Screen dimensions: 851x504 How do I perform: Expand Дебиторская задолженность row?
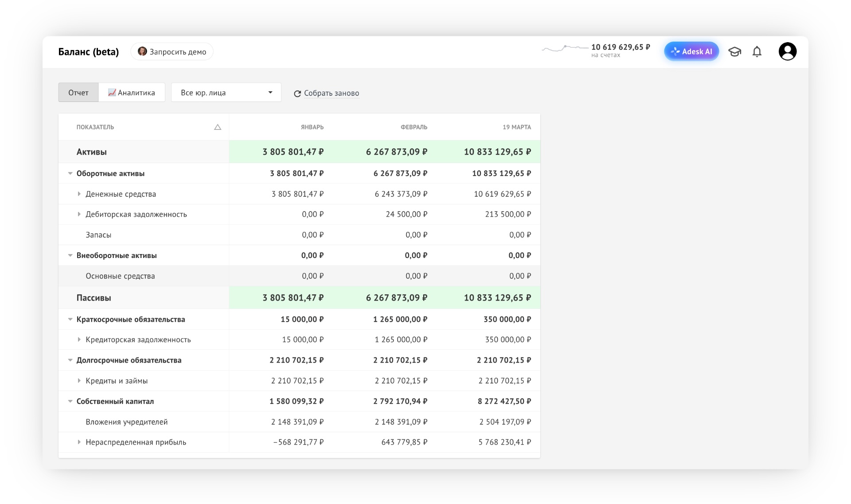tap(79, 214)
